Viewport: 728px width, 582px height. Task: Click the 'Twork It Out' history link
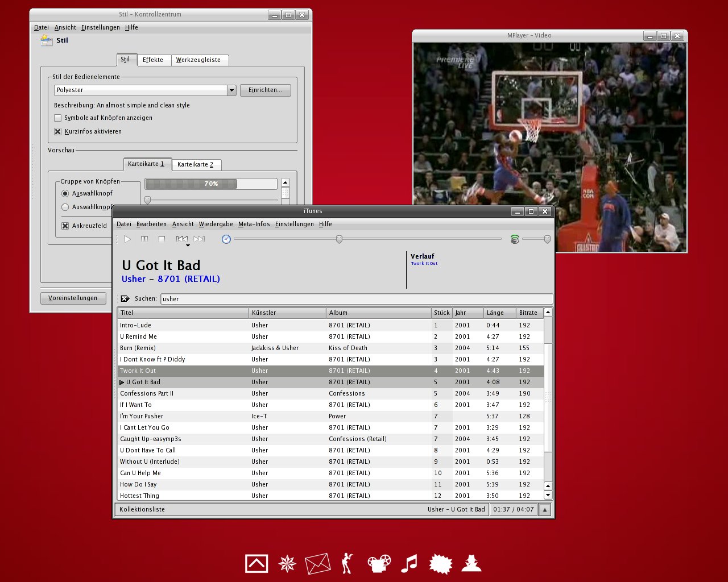pyautogui.click(x=424, y=264)
